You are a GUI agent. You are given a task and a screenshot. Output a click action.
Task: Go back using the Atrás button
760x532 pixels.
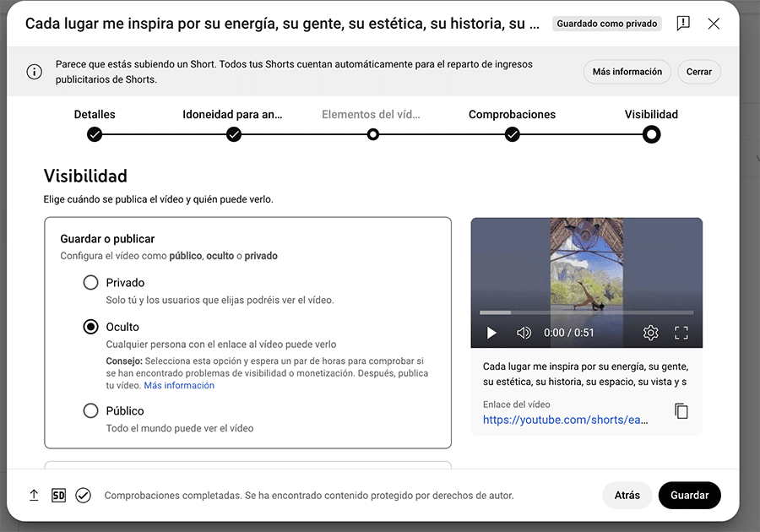point(627,495)
